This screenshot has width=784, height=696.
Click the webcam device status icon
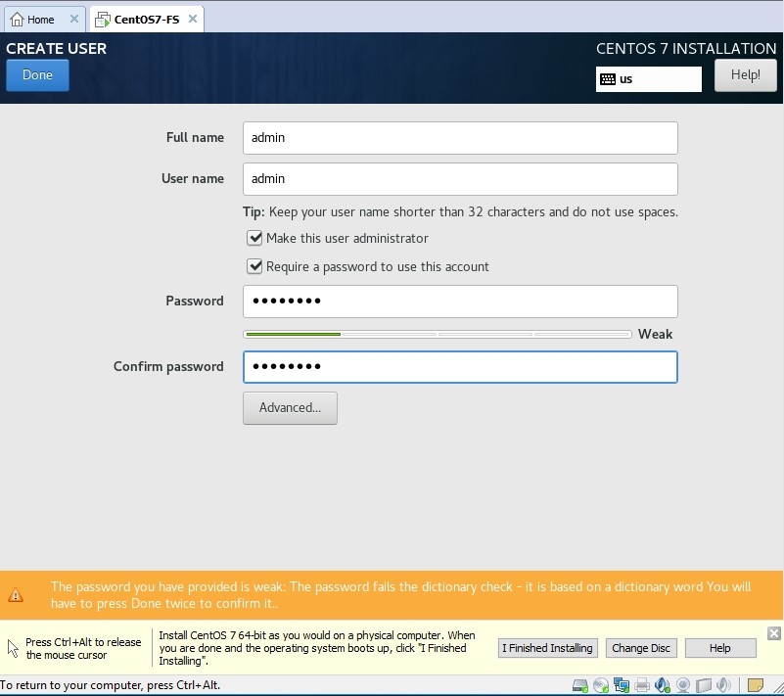[683, 685]
